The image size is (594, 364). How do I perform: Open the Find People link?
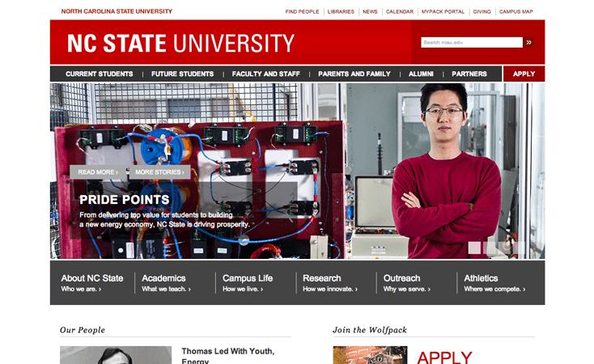click(x=302, y=12)
